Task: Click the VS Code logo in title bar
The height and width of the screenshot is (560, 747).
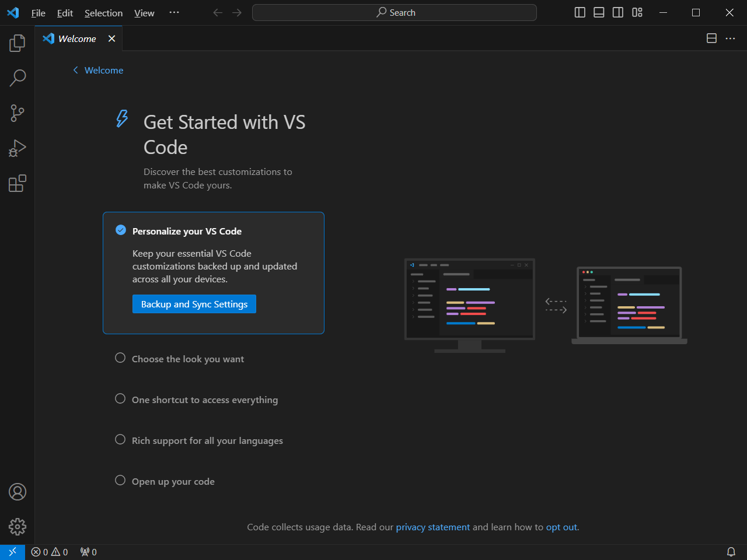Action: (13, 12)
